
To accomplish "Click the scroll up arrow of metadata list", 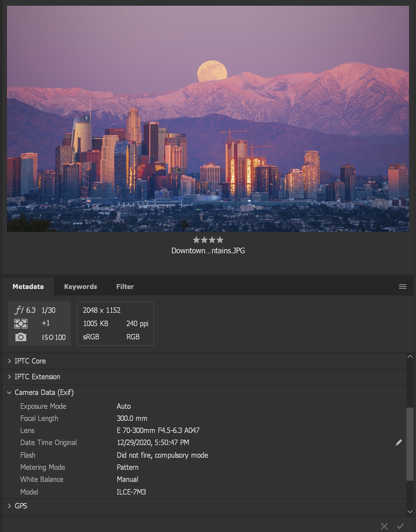I will point(410,357).
